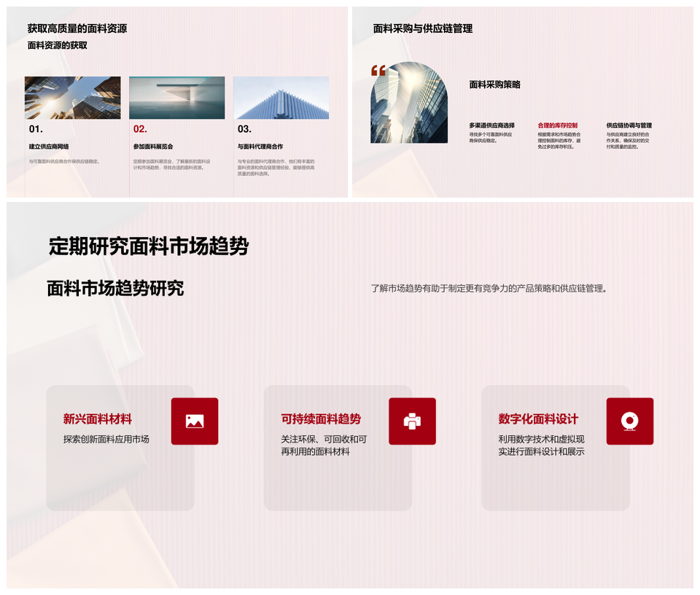Select the slide title 获取高质量的面料资源
This screenshot has height=595, width=700.
tap(77, 29)
